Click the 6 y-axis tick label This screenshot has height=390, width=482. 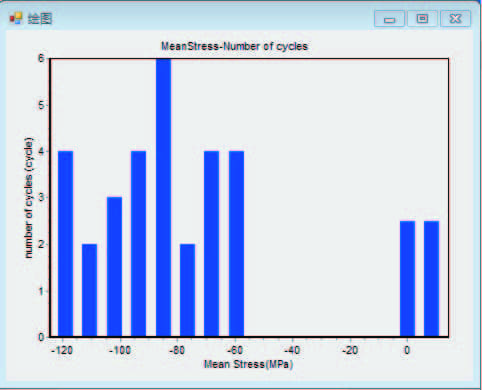pyautogui.click(x=41, y=58)
